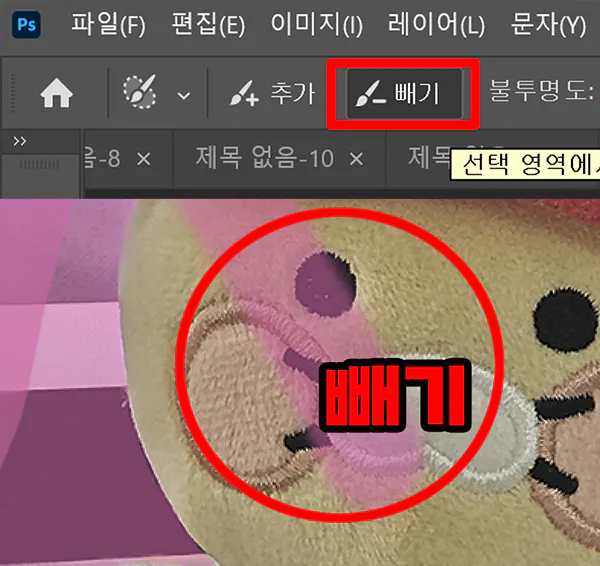Choose the 빼기 subtract brush mode
This screenshot has width=600, height=566.
pyautogui.click(x=404, y=94)
